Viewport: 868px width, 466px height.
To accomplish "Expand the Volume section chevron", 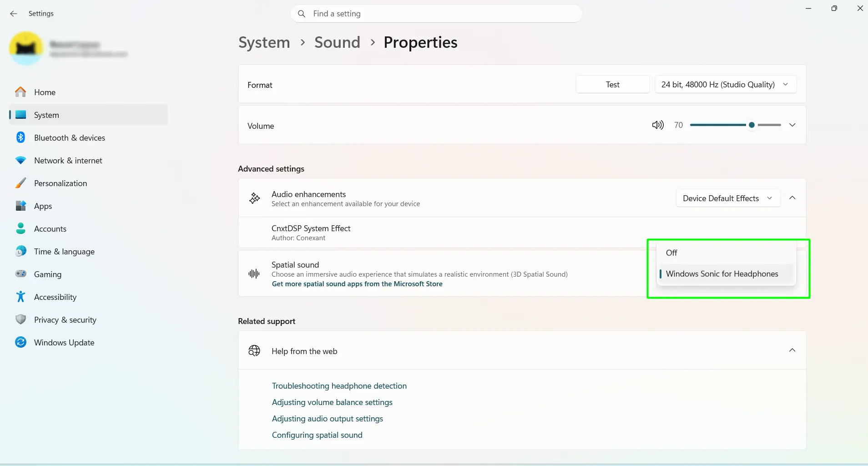I will coord(792,125).
